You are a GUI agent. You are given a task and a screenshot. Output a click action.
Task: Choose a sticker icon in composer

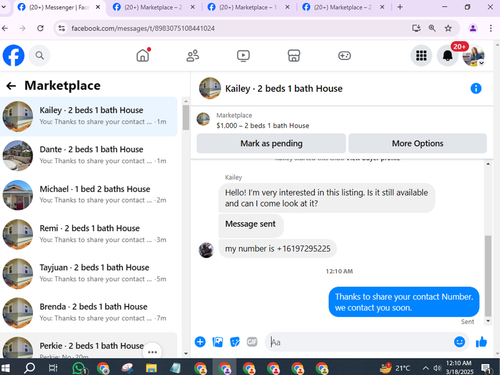(x=235, y=342)
